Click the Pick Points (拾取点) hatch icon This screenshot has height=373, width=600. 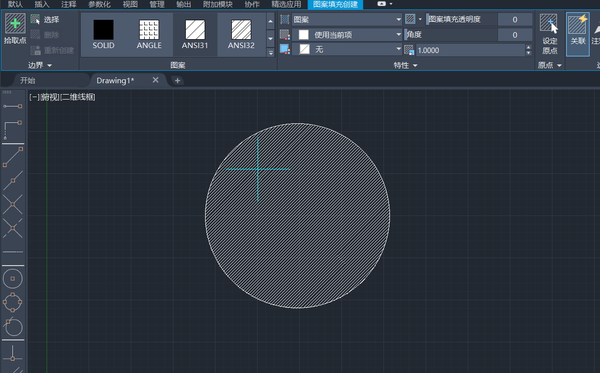point(15,24)
